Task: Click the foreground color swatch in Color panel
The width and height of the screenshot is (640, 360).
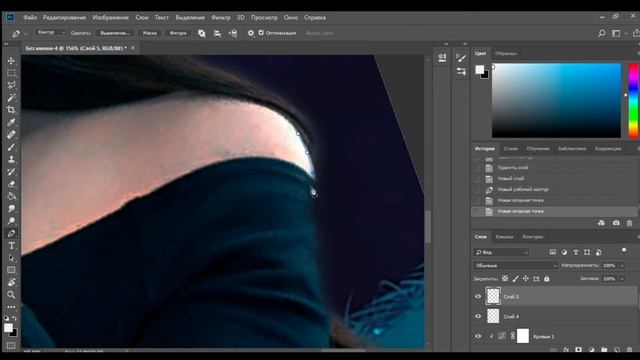Action: tap(480, 70)
